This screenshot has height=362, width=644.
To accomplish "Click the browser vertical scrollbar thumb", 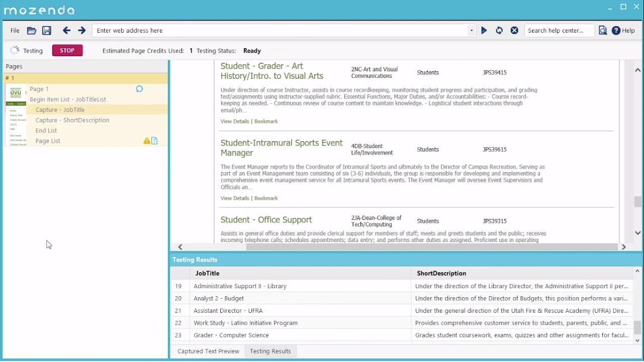I will click(x=637, y=201).
